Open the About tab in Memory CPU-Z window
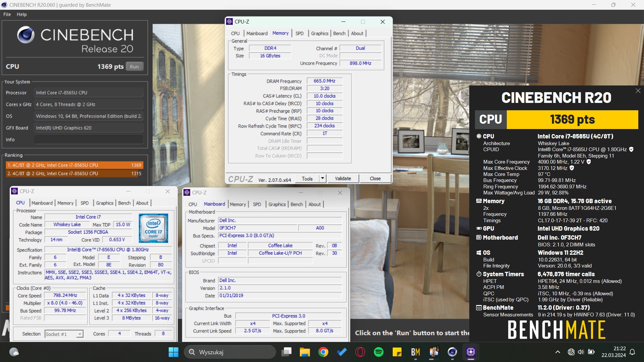The height and width of the screenshot is (362, 644). [357, 34]
